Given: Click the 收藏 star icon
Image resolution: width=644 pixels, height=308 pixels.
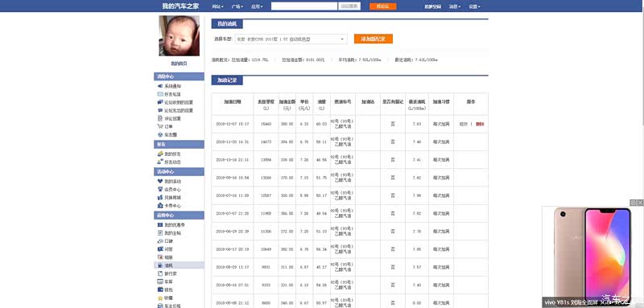Looking at the screenshot, I should 160,298.
